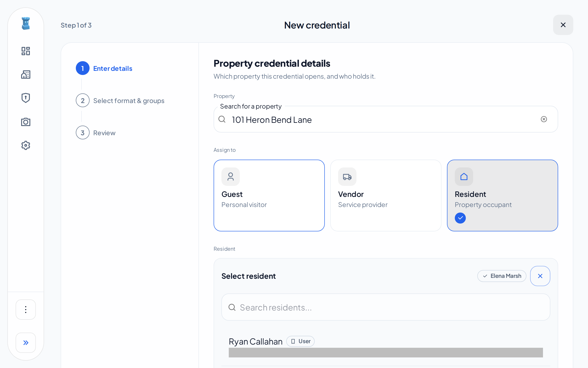The width and height of the screenshot is (588, 368).
Task: Click the magnifier icon in property search
Action: 222,119
